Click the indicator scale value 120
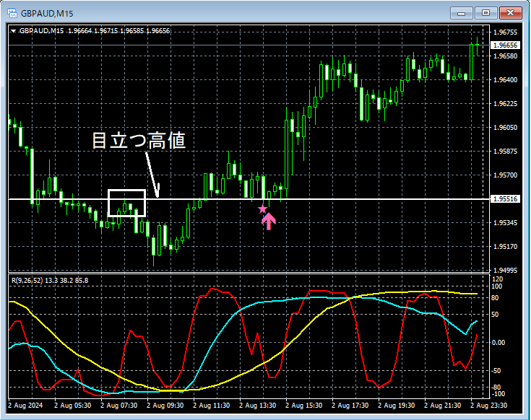This screenshot has height=420, width=531. [498, 279]
